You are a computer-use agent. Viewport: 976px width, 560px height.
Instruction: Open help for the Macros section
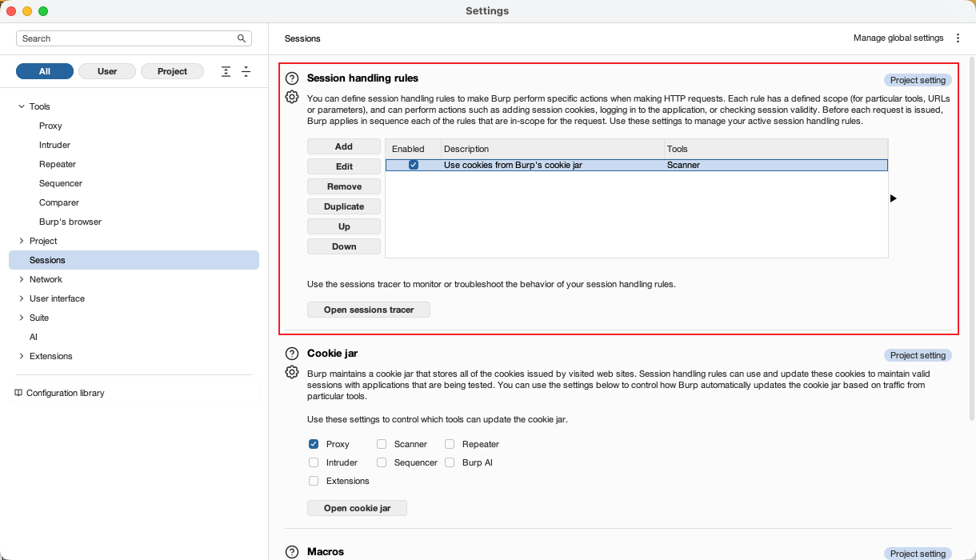(x=292, y=552)
